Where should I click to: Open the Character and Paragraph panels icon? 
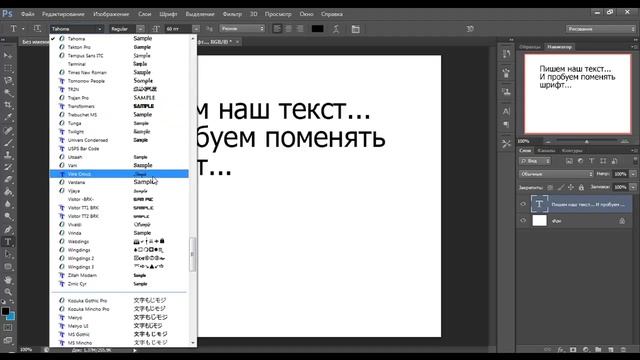pos(356,29)
